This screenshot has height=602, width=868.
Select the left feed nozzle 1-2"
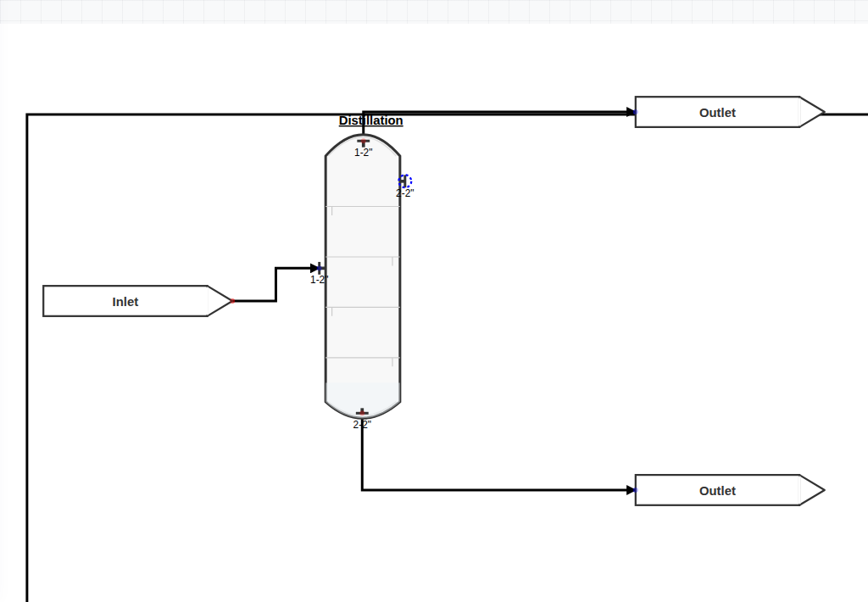pyautogui.click(x=320, y=268)
